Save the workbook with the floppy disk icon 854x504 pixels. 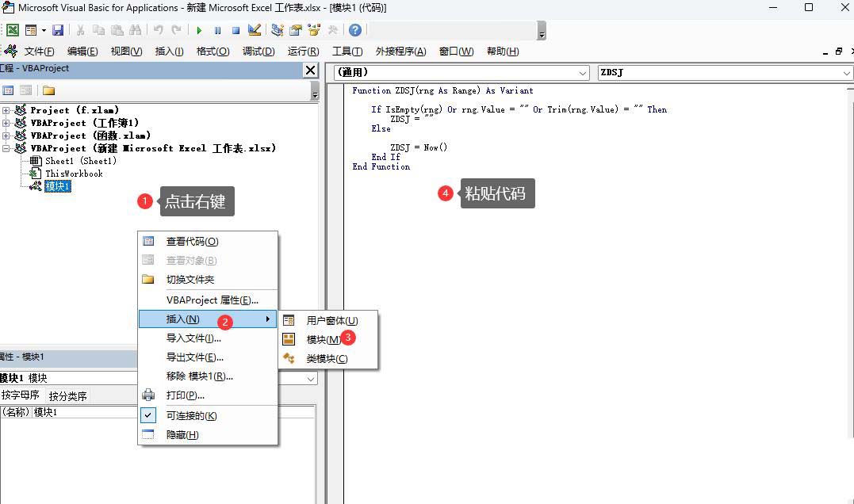(58, 30)
